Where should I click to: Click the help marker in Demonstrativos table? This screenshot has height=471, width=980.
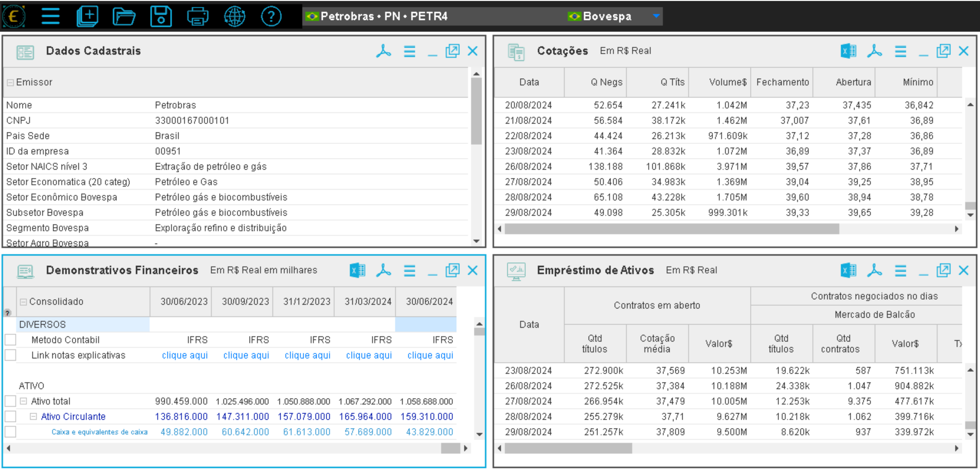click(8, 312)
